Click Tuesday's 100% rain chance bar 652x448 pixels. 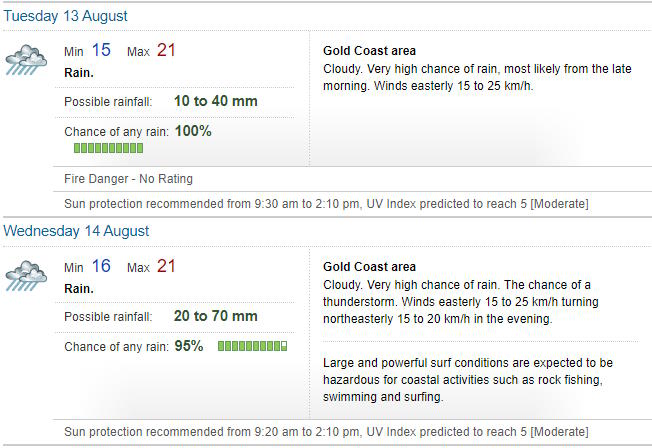(x=109, y=148)
